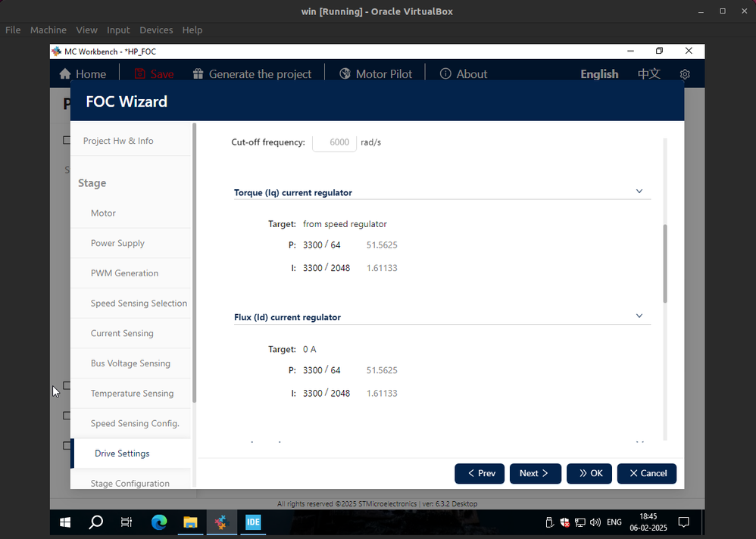Collapse the Flux (Id) current regulator section
Screen dimensions: 756x539
(x=639, y=316)
